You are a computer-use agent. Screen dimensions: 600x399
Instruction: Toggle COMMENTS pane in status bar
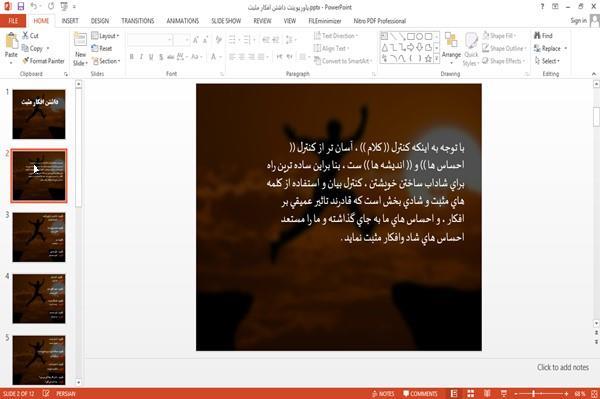click(420, 394)
